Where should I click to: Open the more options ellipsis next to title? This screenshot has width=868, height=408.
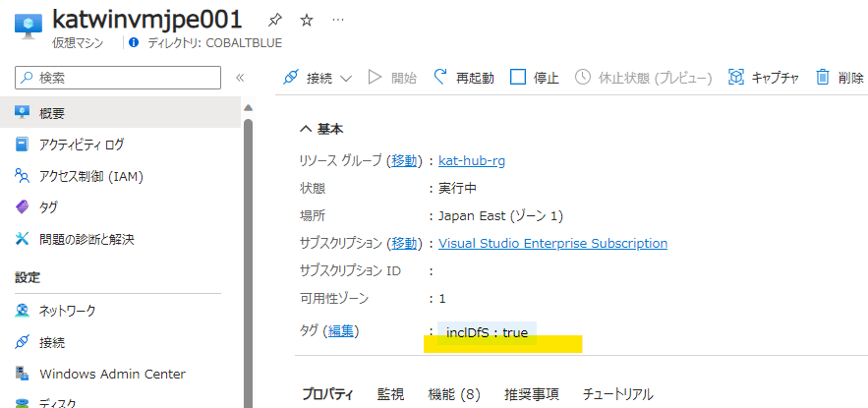tap(338, 21)
